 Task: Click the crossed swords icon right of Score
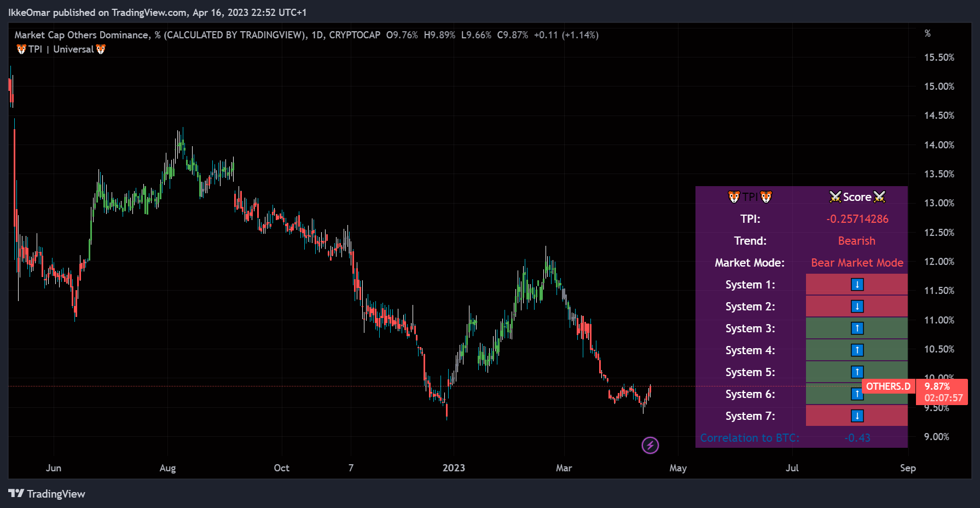(879, 197)
